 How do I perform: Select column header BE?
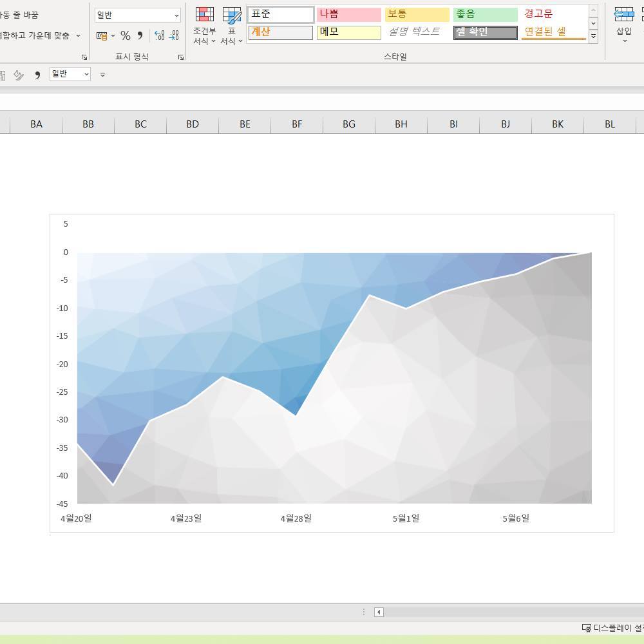(245, 124)
